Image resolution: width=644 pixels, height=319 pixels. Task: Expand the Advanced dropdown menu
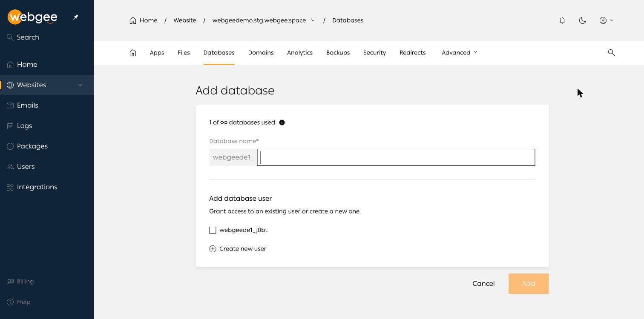460,53
